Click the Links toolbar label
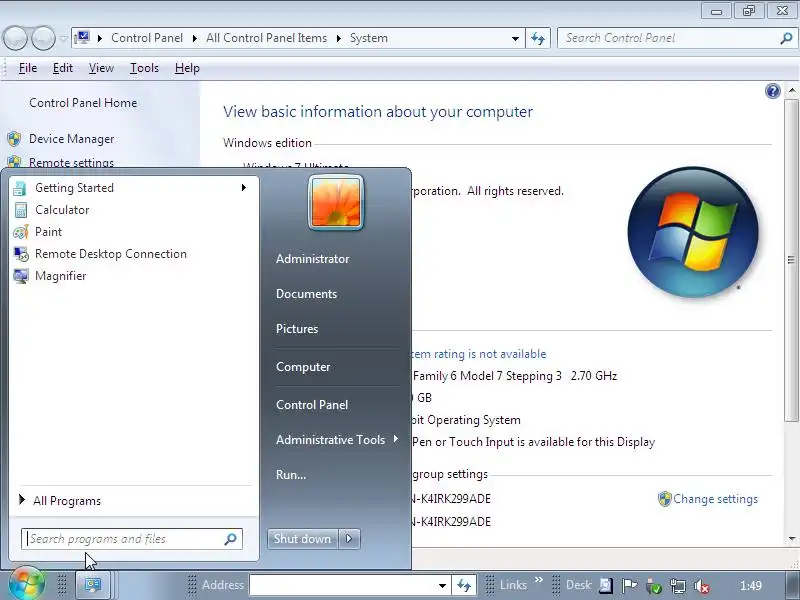 [513, 585]
